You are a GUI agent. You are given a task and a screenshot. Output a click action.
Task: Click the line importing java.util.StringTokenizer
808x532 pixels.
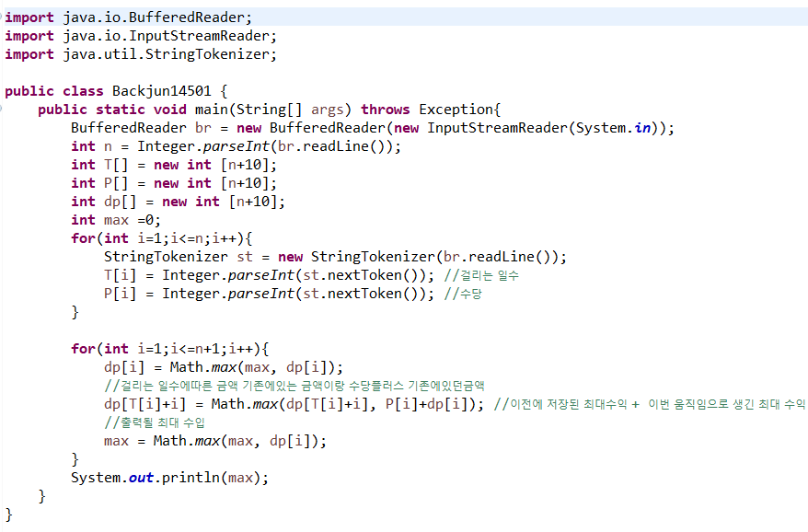tap(141, 54)
